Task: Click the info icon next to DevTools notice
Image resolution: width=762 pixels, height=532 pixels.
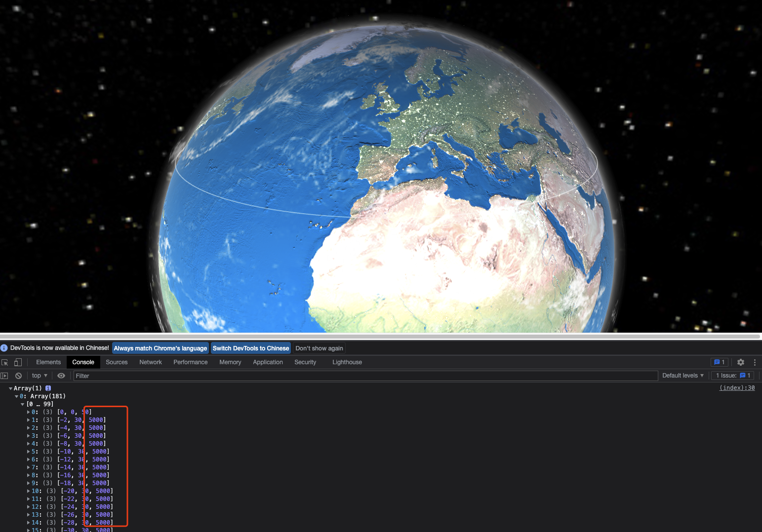Action: coord(4,348)
